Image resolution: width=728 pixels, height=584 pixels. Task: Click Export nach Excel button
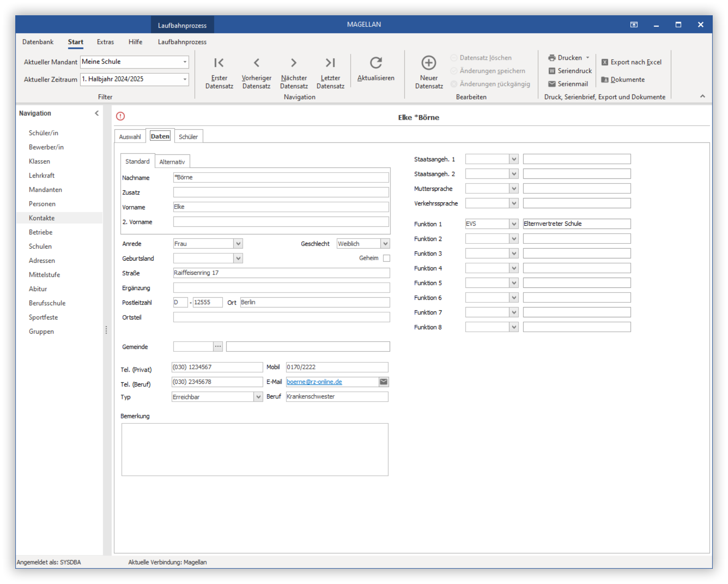pos(631,62)
